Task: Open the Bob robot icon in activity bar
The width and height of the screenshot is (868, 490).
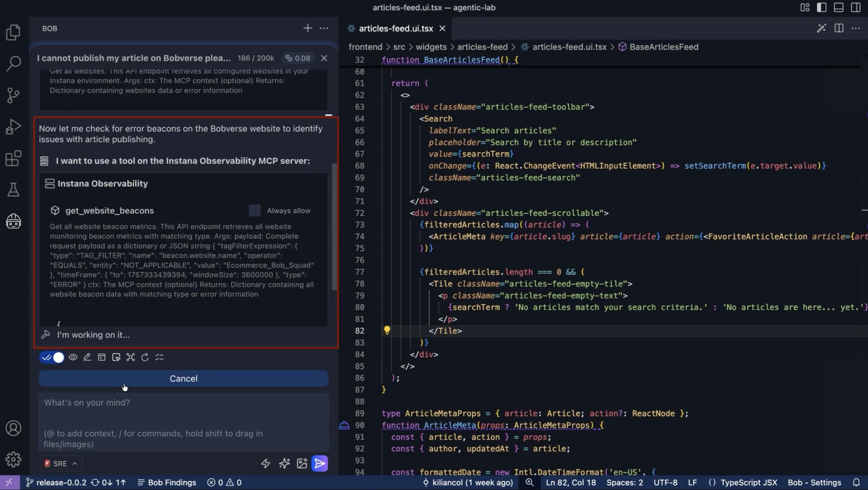Action: point(14,221)
